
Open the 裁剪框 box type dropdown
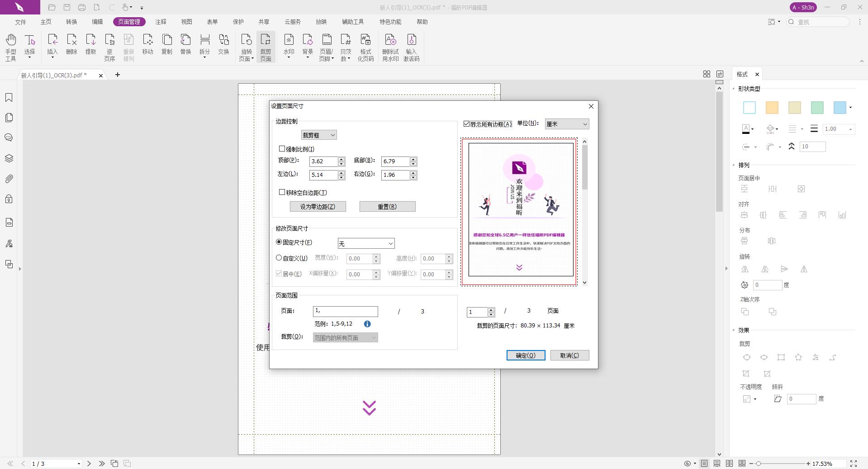pos(319,135)
